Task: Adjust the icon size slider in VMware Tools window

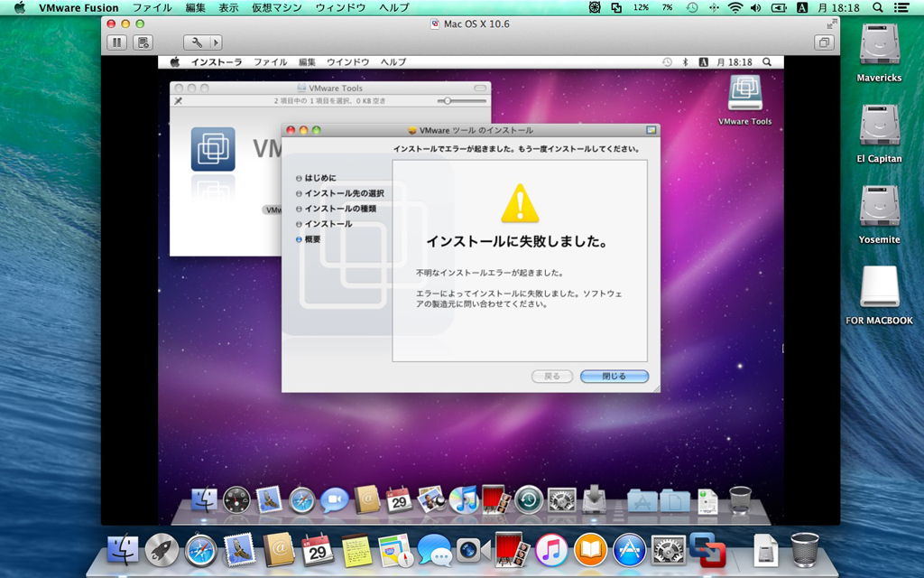Action: tap(462, 101)
